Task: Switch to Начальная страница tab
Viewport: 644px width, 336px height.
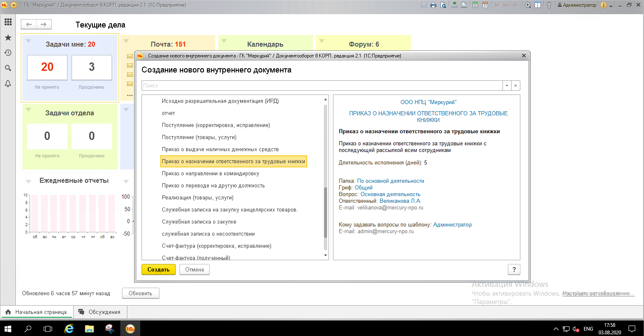Action: click(x=37, y=312)
